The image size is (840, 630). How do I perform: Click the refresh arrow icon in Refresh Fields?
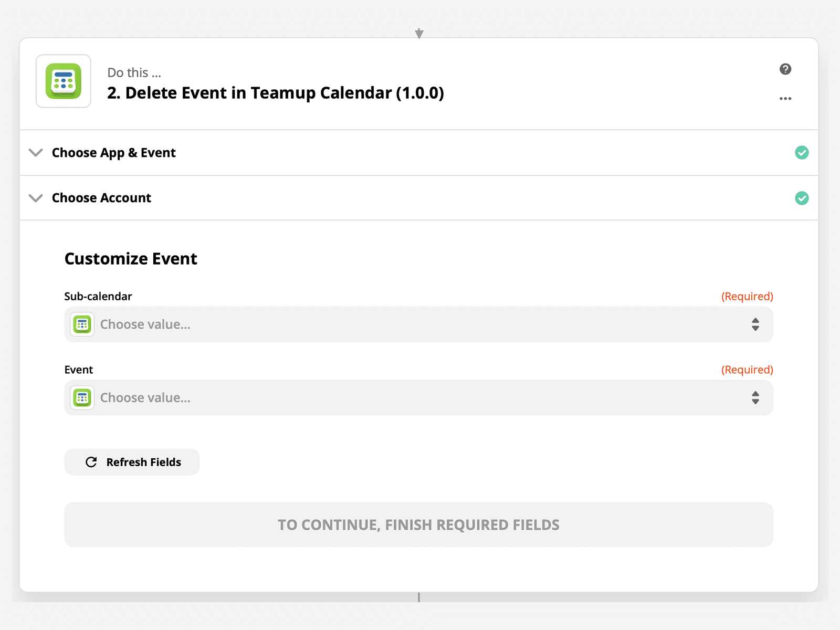(x=91, y=462)
